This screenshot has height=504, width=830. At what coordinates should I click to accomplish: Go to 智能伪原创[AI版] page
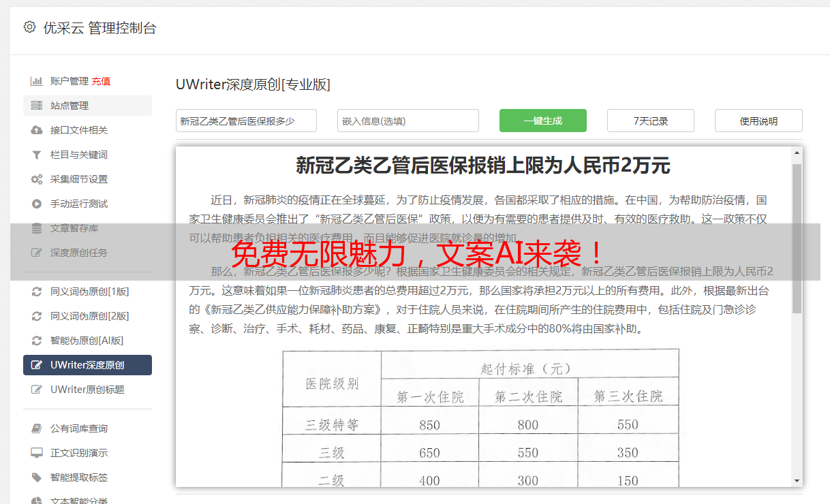pyautogui.click(x=87, y=341)
